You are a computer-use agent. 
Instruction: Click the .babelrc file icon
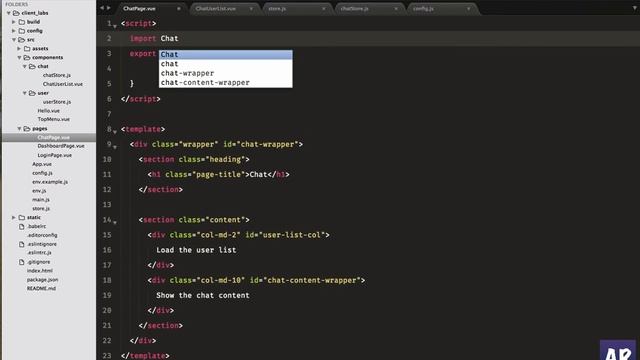(x=22, y=226)
